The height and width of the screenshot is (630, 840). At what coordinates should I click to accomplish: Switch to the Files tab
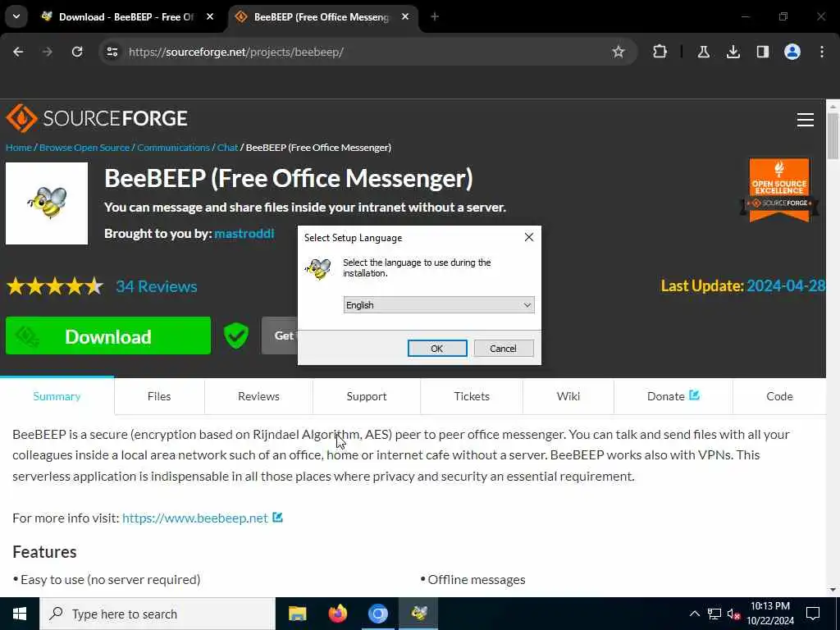coord(159,396)
